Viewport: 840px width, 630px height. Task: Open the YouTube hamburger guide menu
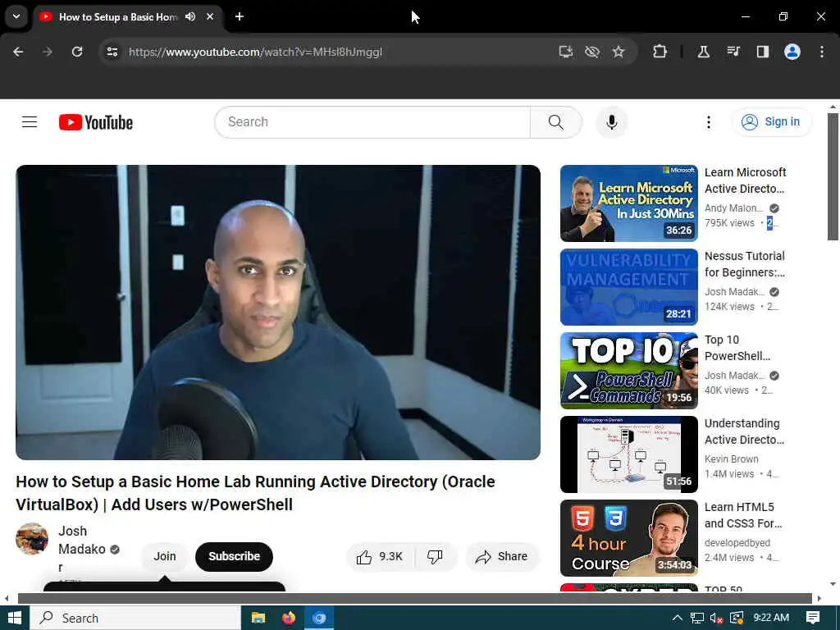tap(30, 122)
